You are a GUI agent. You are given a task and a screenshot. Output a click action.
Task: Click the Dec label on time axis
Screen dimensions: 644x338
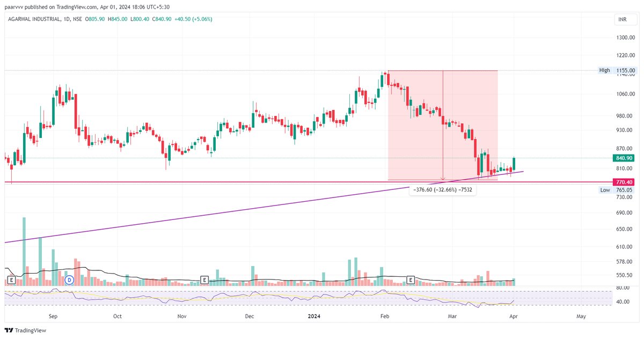[249, 317]
